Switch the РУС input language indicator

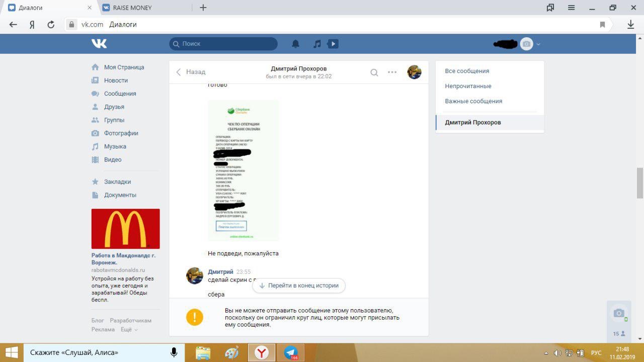596,353
